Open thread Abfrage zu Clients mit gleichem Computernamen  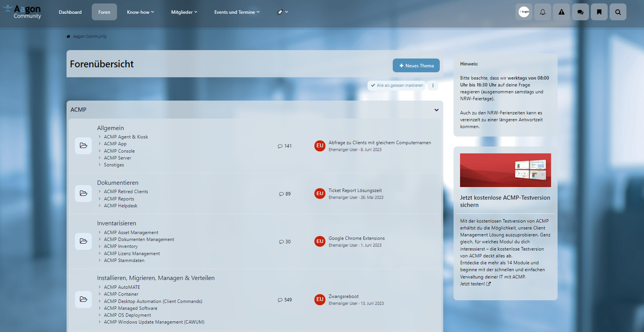380,143
